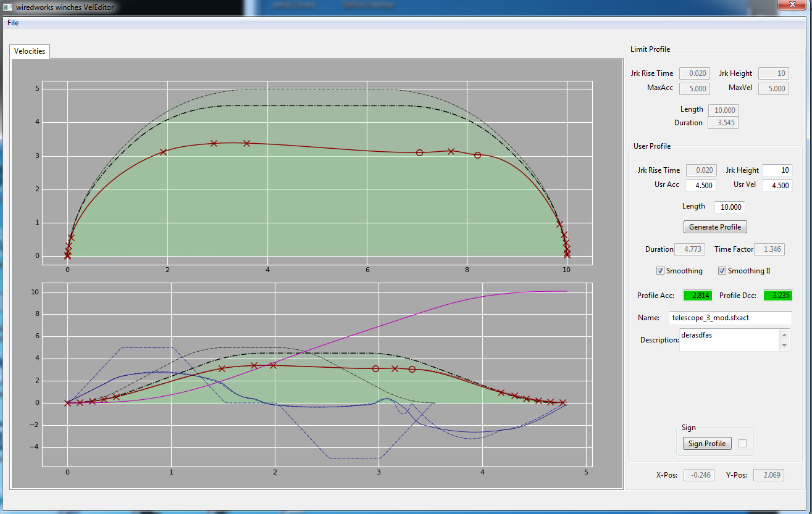Screen dimensions: 812x514
Task: Select the X marker near x=7.7 on top graph
Action: tap(451, 151)
